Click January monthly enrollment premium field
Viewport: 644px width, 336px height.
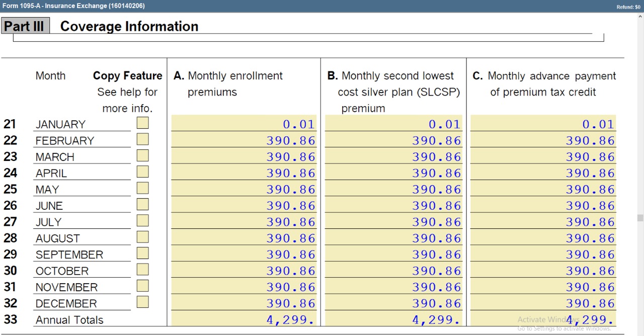click(244, 124)
